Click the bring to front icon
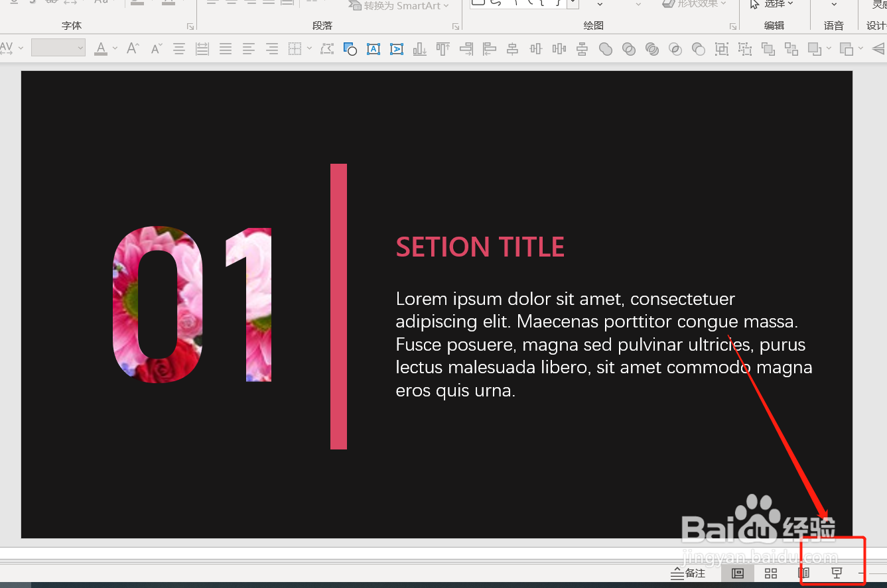 click(814, 48)
